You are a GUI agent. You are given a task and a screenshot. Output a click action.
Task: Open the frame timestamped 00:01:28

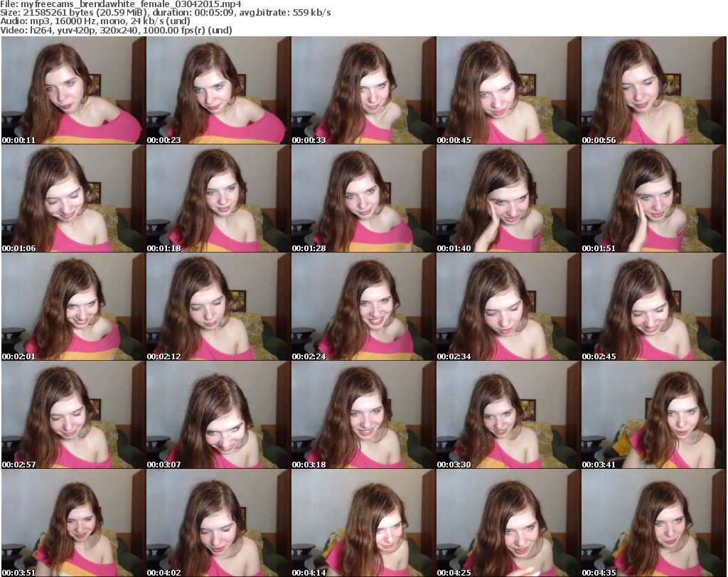(363, 199)
